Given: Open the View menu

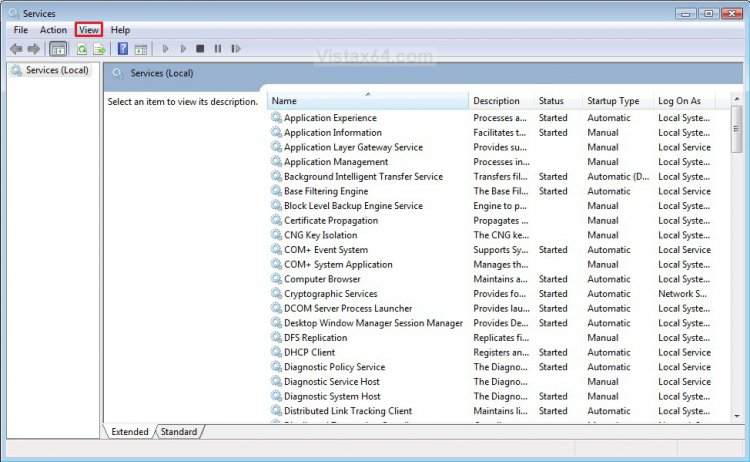Looking at the screenshot, I should tap(88, 30).
